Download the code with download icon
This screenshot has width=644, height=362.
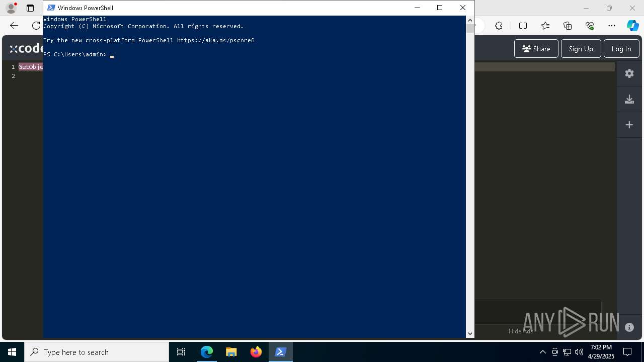point(629,99)
